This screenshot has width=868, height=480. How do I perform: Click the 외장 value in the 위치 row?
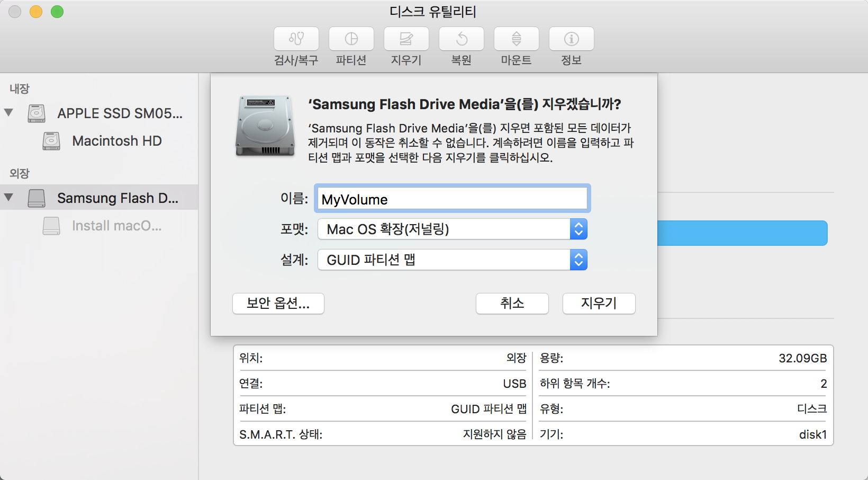tap(516, 358)
